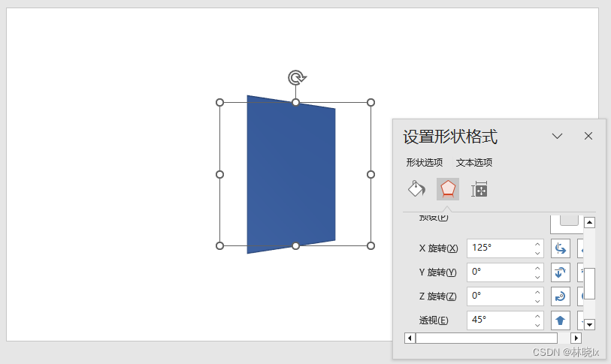Decrease the Y rotation value with down arrow
Screen dimensions: 611x364
[537, 277]
